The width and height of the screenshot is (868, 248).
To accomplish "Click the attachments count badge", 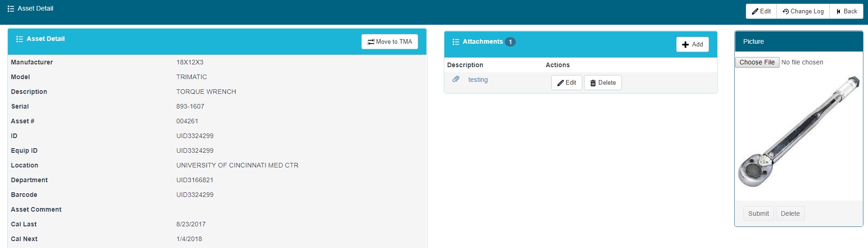I will tap(510, 42).
